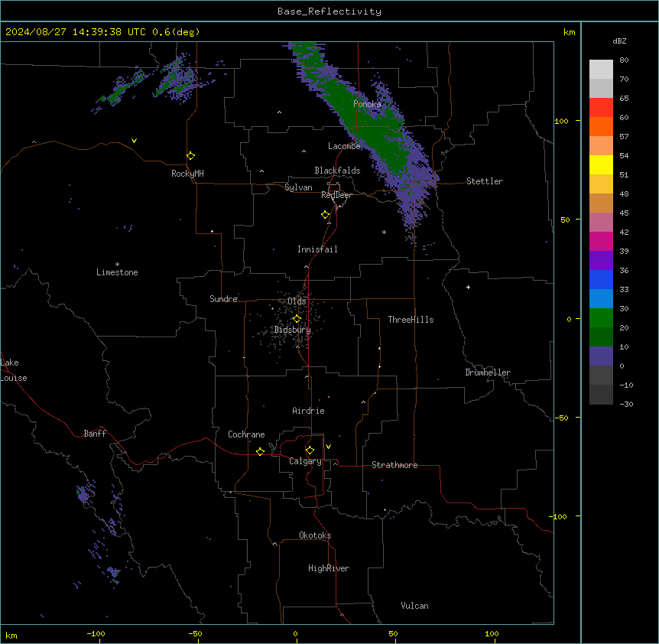Click the Lake Louise label
Image resolution: width=659 pixels, height=644 pixels.
coord(14,370)
